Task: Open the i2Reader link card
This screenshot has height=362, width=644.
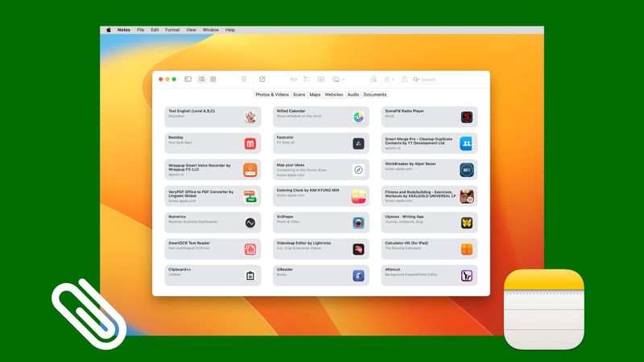Action: (x=321, y=275)
